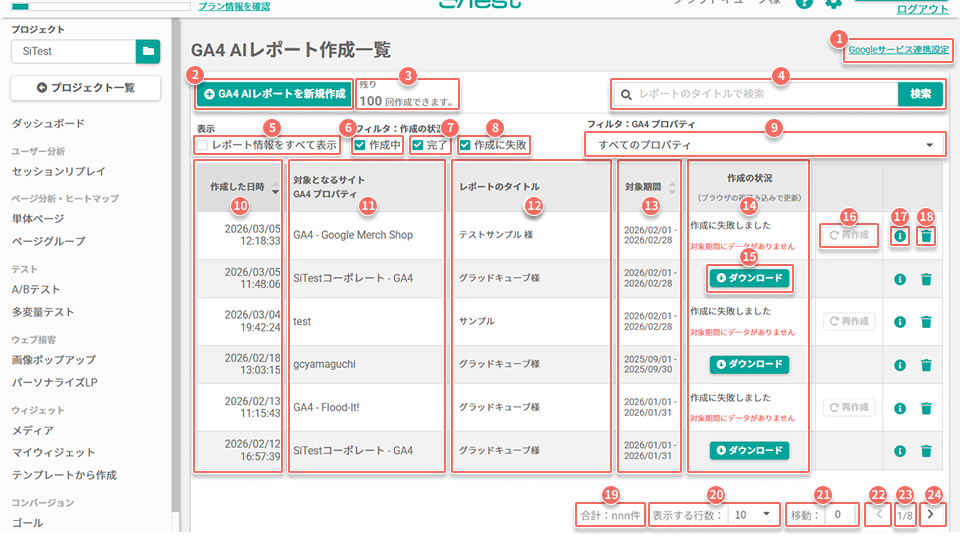Open help question mark icon in header
This screenshot has height=536, width=960.
804,3
